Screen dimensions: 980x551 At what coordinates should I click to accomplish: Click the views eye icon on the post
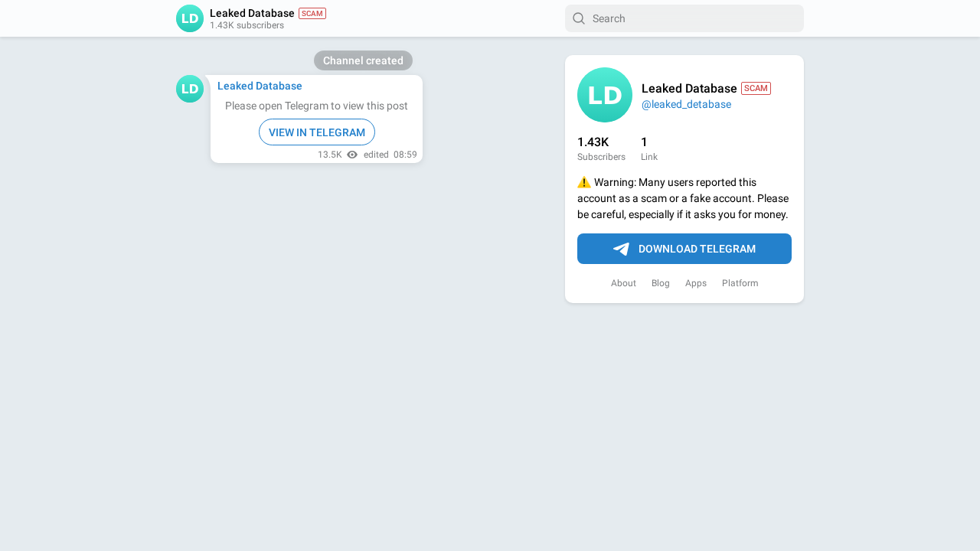tap(352, 155)
